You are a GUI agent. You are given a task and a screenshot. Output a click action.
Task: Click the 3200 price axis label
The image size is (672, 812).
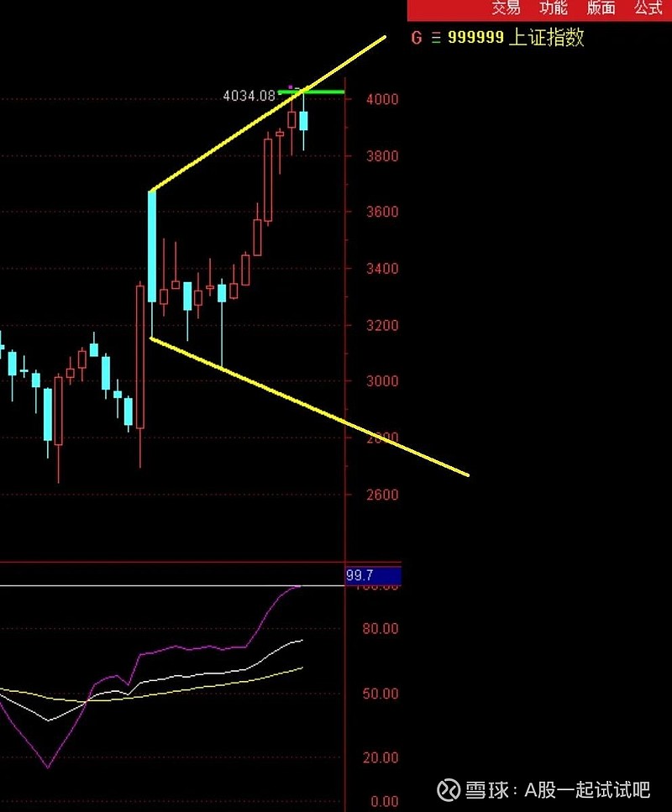click(382, 325)
